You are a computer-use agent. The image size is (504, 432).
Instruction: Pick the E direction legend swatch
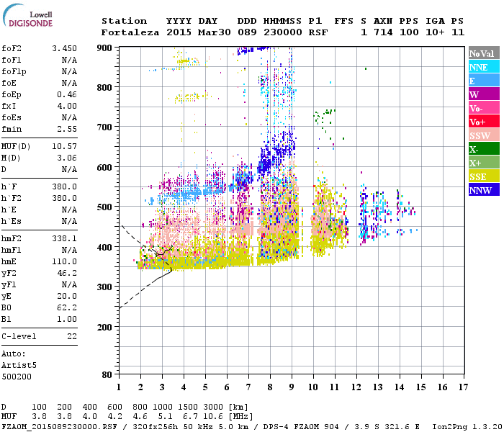coord(484,81)
